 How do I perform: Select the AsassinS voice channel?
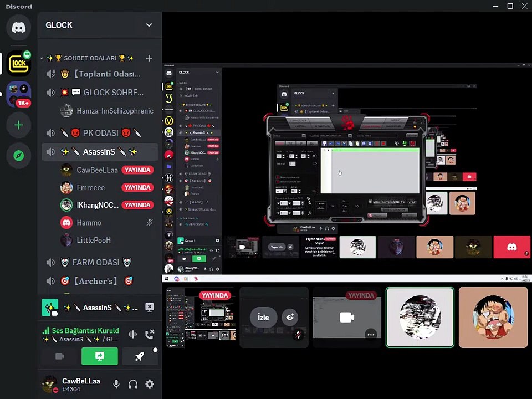(100, 152)
